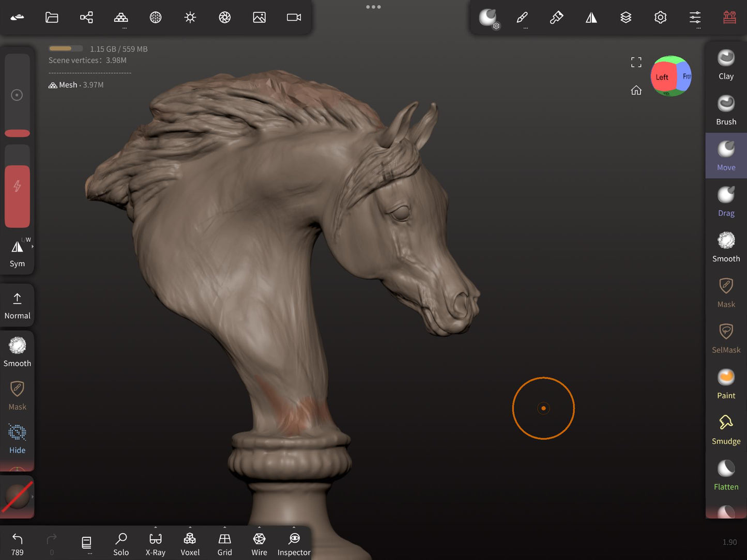Select the Drag tool
This screenshot has width=747, height=560.
click(726, 201)
